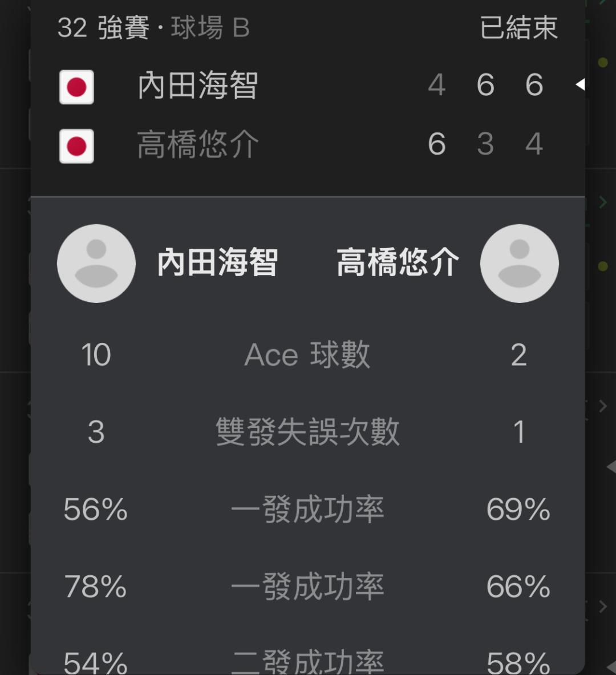Screen dimensions: 616x675
Task: Click the 雙發失誤次數 stat label
Action: [307, 432]
